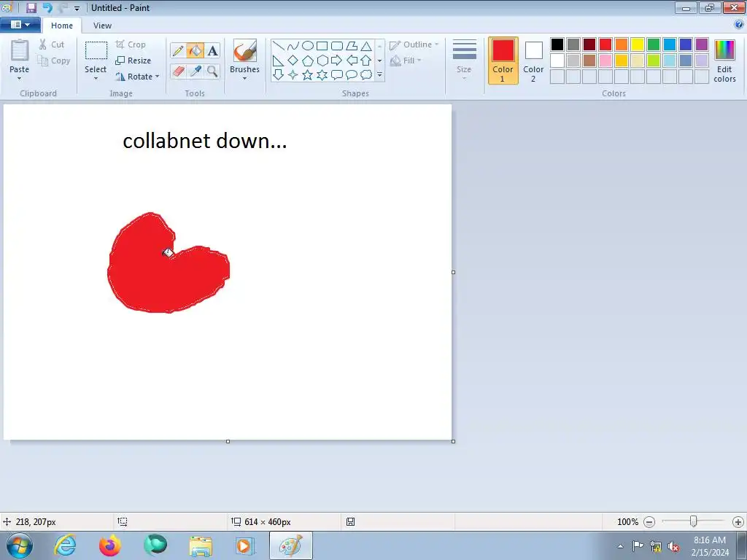Open the Paste dropdown arrow
Image resolution: width=747 pixels, height=560 pixels.
click(x=20, y=79)
